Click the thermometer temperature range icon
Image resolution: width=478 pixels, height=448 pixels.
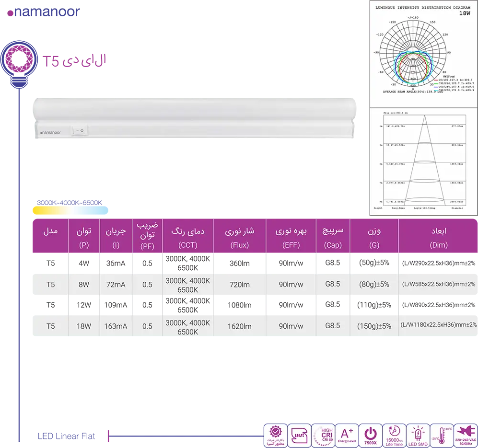tap(442, 435)
